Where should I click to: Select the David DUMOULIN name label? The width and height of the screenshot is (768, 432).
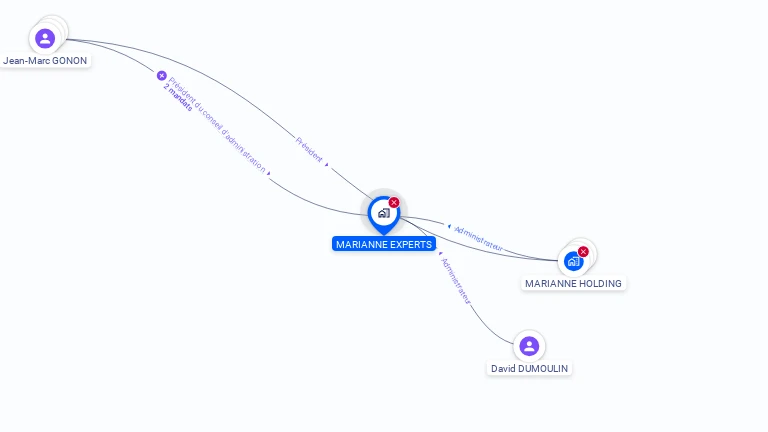tap(529, 369)
